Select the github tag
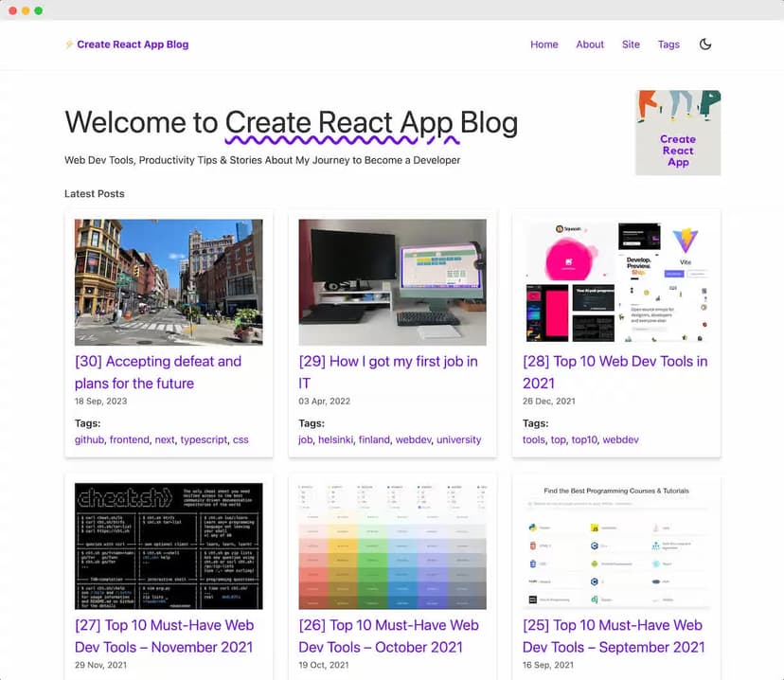 (90, 439)
